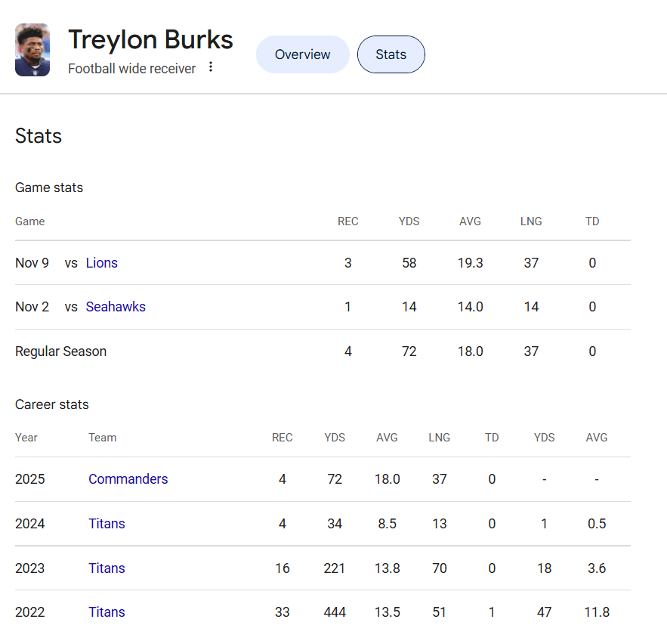
Task: Open the three-dot more options menu
Action: pyautogui.click(x=211, y=67)
